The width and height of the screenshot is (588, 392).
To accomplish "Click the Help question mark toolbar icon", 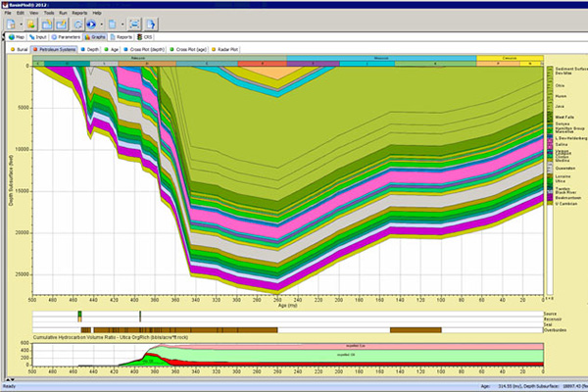I will point(151,24).
